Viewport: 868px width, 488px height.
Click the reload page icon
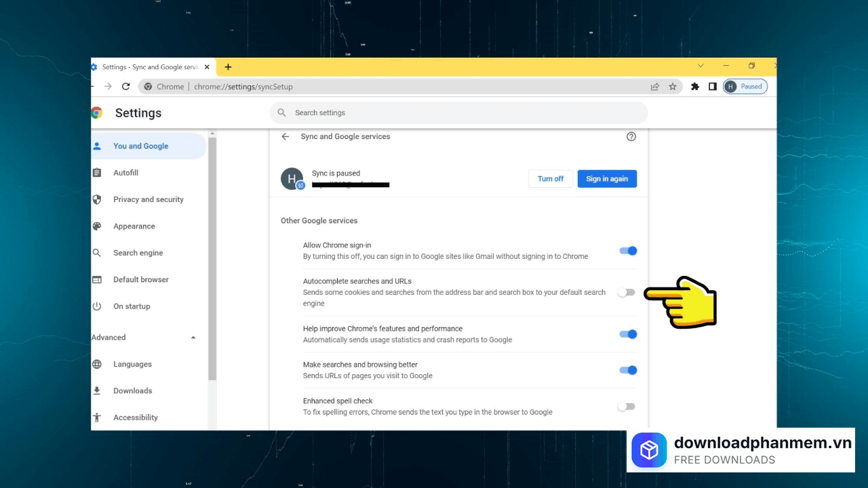pyautogui.click(x=125, y=87)
